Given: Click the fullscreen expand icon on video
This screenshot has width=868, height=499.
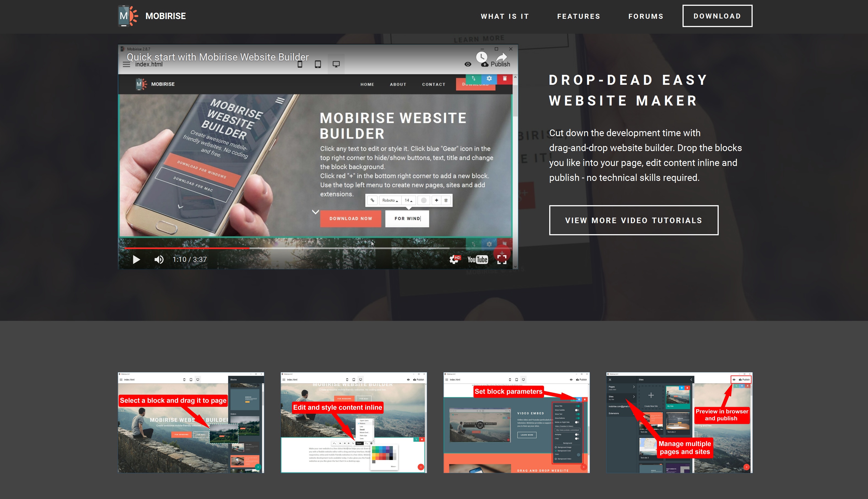Looking at the screenshot, I should pos(503,259).
